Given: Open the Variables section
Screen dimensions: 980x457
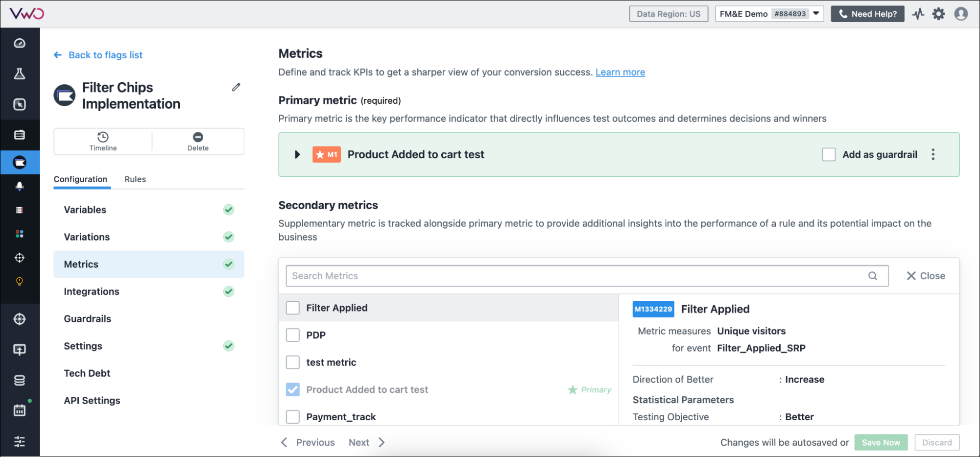Looking at the screenshot, I should (149, 210).
